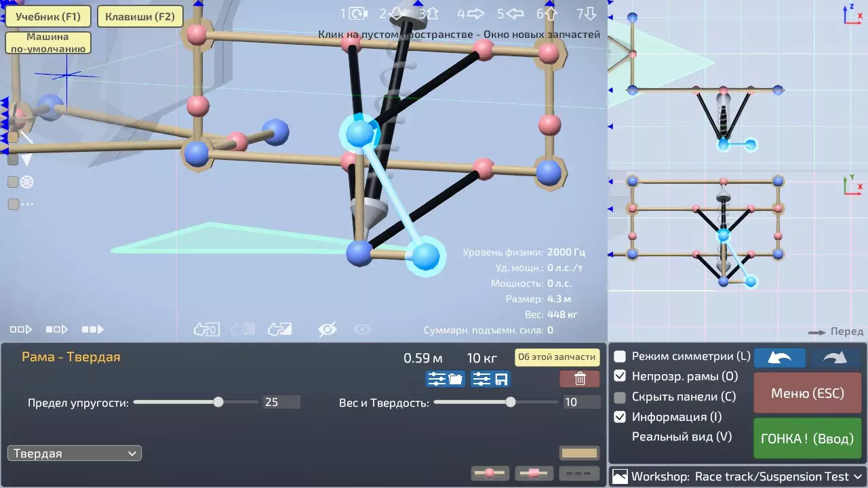
Task: Click the 0.59 м part length value
Action: tap(423, 358)
